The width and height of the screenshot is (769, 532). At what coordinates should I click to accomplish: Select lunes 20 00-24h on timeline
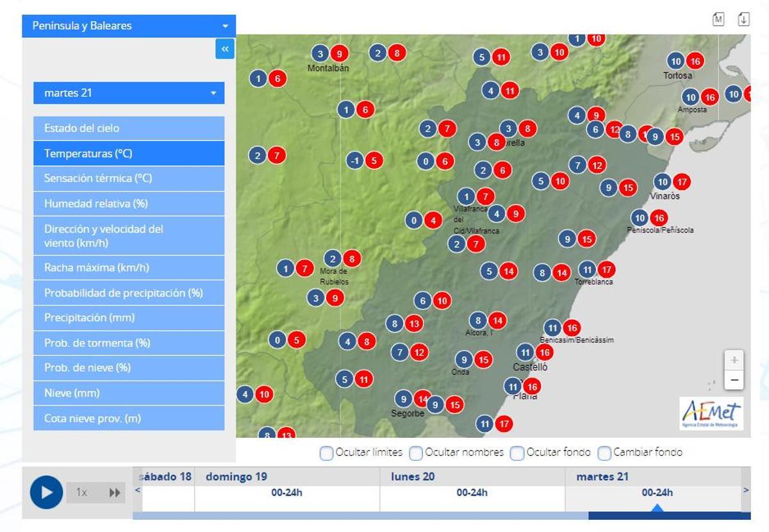point(472,493)
